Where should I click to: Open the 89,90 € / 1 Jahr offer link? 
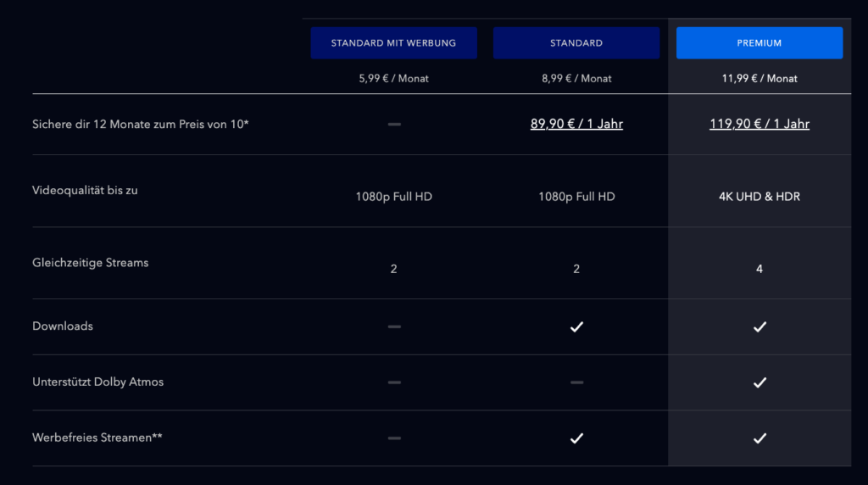click(x=576, y=124)
